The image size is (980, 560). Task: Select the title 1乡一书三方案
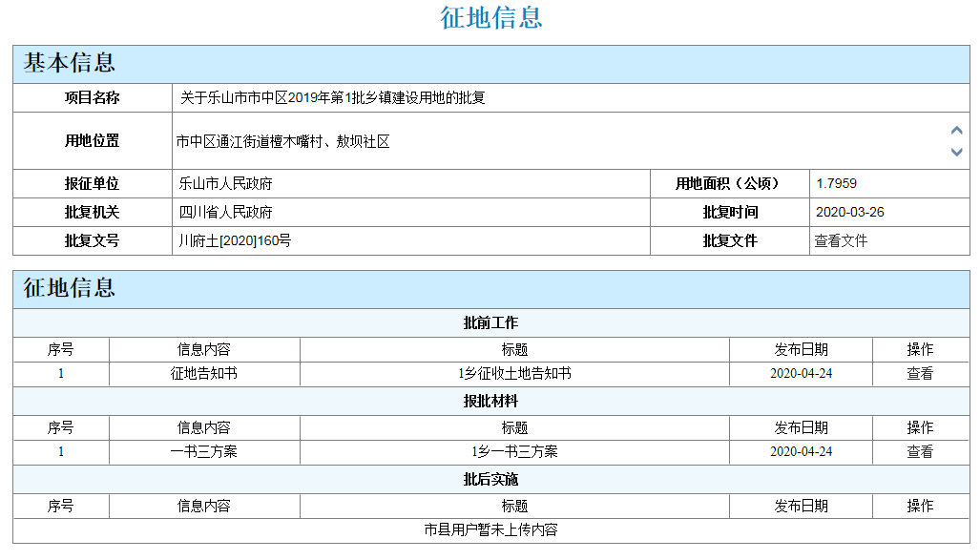pos(514,452)
